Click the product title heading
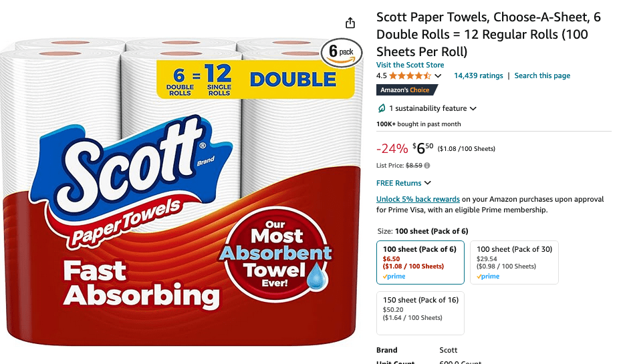Image resolution: width=621 pixels, height=364 pixels. [x=489, y=35]
